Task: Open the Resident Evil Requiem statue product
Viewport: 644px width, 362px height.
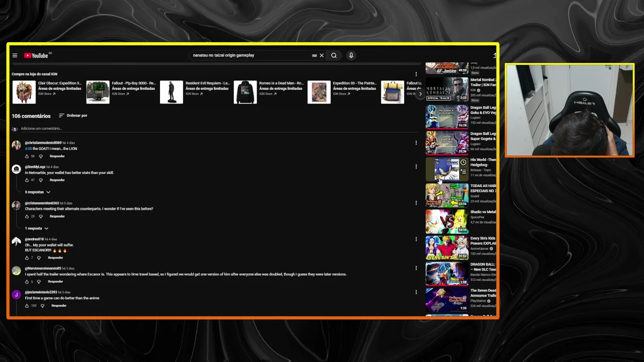Action: coord(172,92)
